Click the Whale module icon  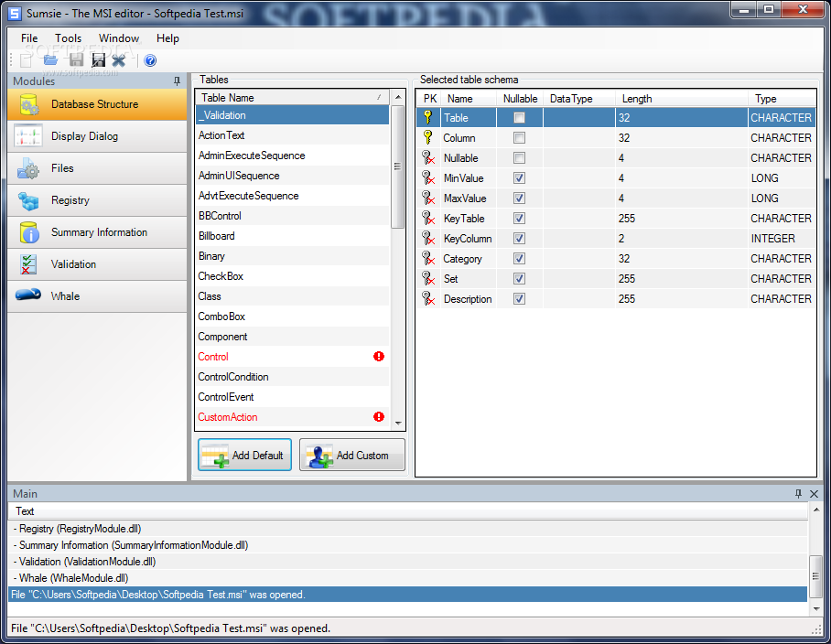point(28,295)
